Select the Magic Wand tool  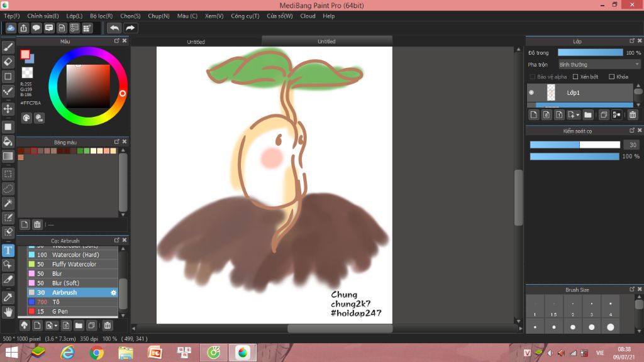[x=8, y=203]
